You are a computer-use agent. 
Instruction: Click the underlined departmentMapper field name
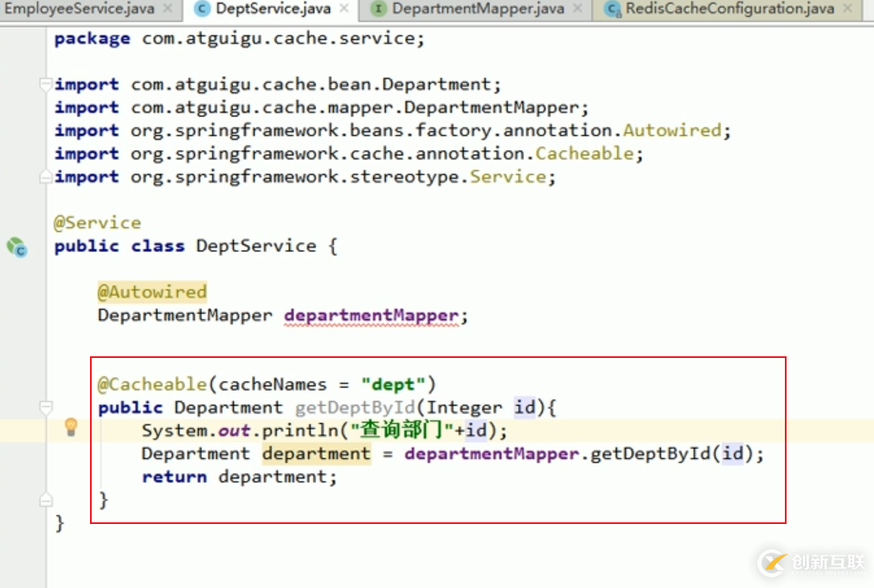coord(370,316)
